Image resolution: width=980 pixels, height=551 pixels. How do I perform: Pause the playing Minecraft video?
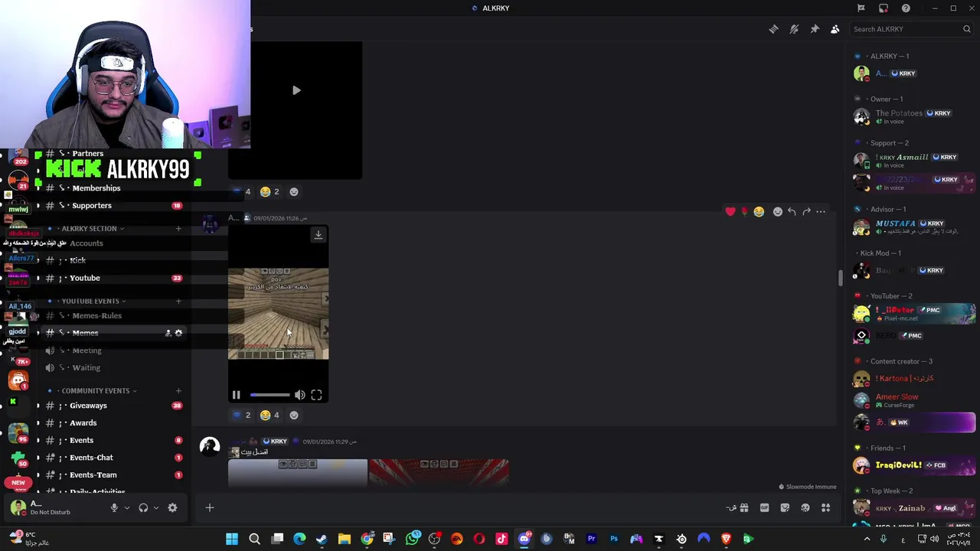coord(236,395)
